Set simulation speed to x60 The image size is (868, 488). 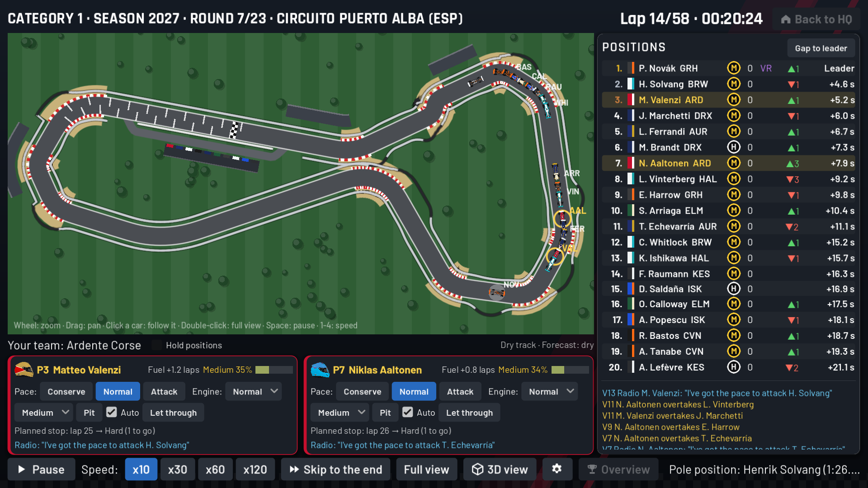(215, 469)
